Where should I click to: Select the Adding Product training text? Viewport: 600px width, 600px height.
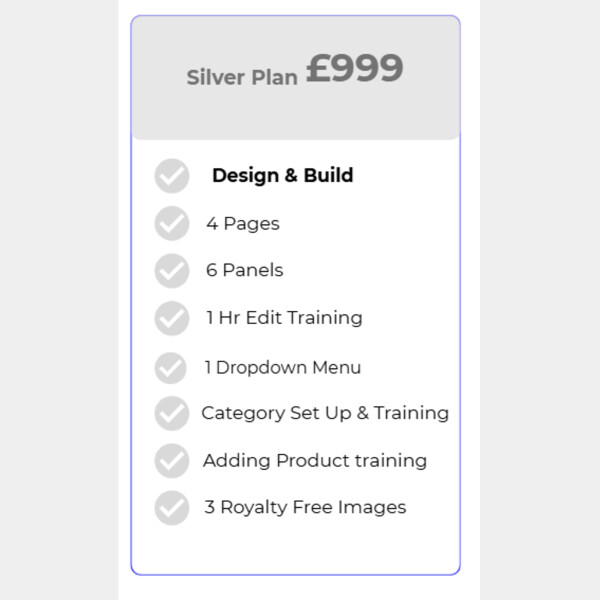tap(315, 460)
